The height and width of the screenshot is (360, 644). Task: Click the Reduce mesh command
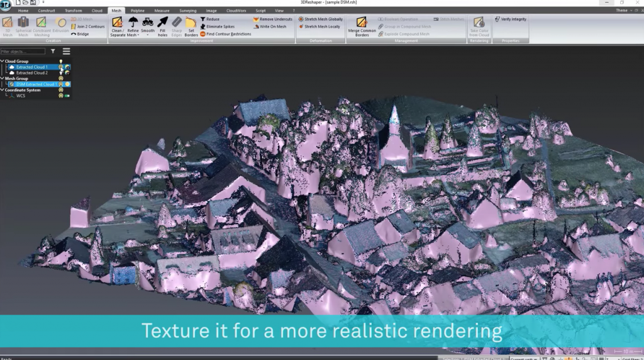(210, 19)
